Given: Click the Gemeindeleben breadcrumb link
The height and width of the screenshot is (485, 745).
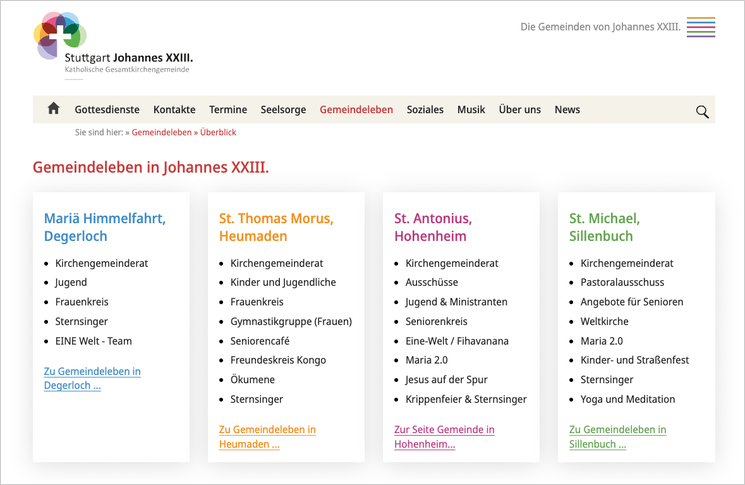Looking at the screenshot, I should (x=162, y=133).
